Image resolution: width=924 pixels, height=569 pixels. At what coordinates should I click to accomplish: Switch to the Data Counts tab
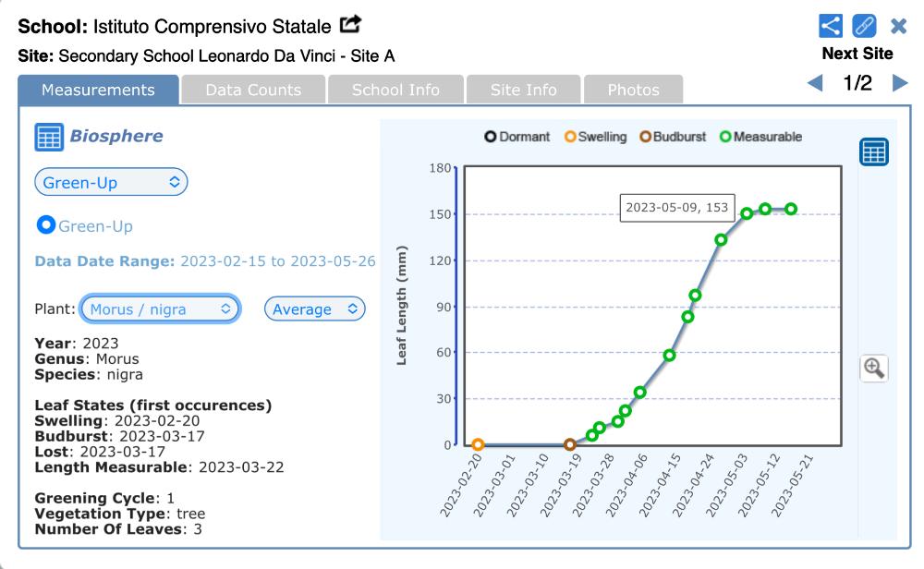coord(253,90)
